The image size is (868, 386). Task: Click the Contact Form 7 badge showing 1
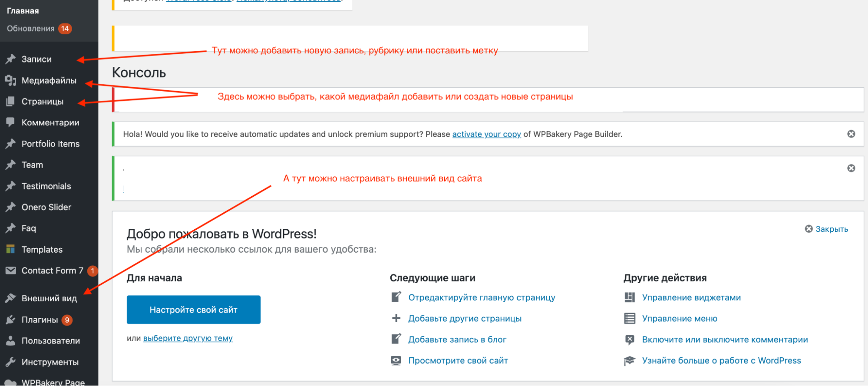coord(92,271)
